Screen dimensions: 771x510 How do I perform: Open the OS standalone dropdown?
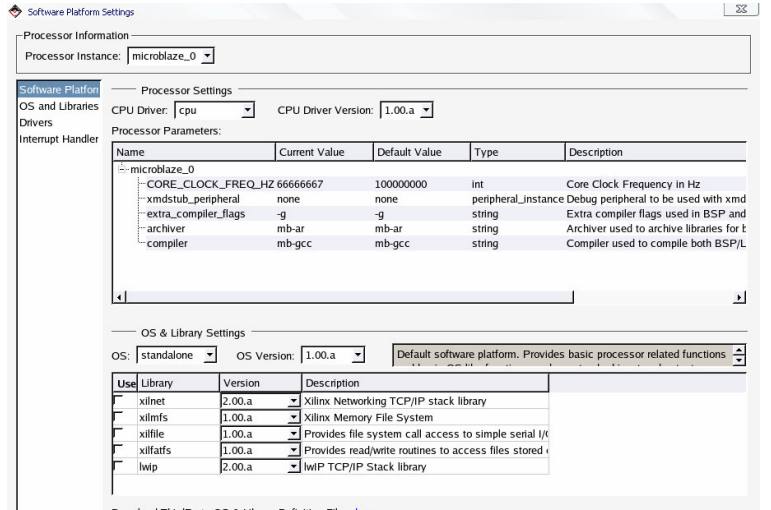click(210, 357)
